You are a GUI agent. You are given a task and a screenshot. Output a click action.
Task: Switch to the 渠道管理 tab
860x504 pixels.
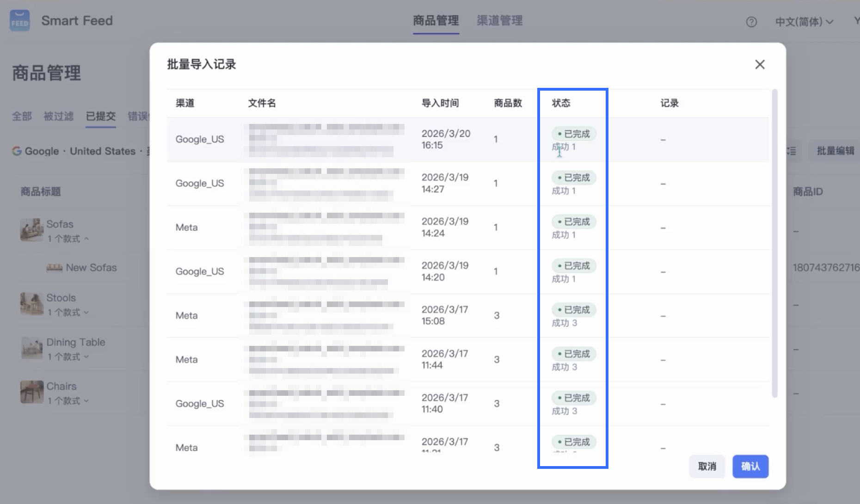click(x=499, y=21)
